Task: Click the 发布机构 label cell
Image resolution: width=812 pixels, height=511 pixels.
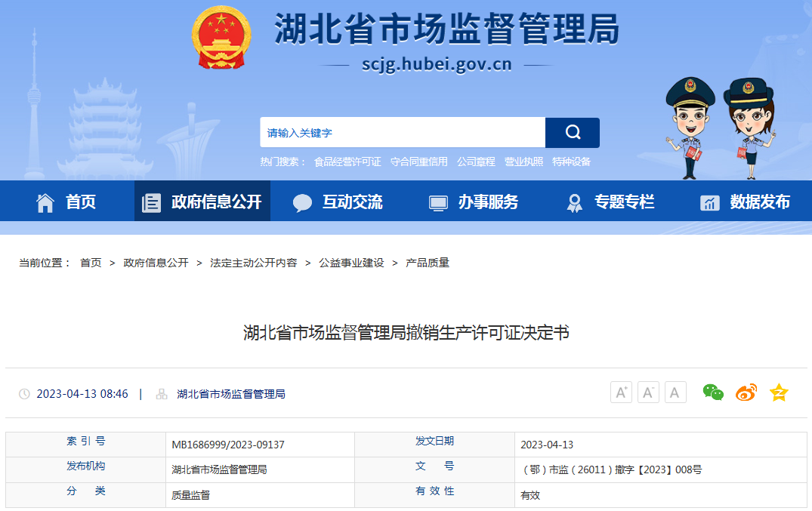Action: pyautogui.click(x=85, y=469)
